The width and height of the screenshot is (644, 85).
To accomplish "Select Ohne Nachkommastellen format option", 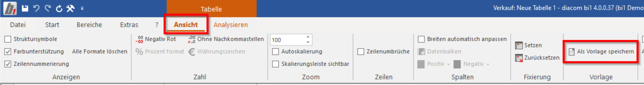I will (x=226, y=39).
